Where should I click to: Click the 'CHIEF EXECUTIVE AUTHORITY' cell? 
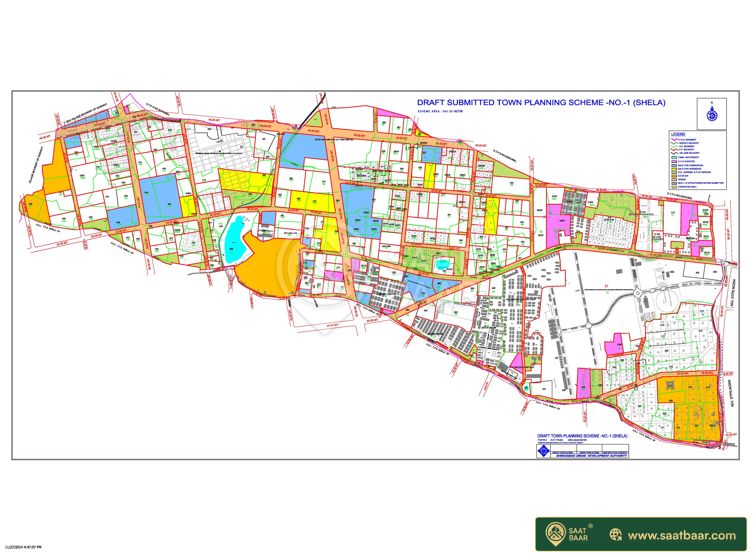pos(615,453)
